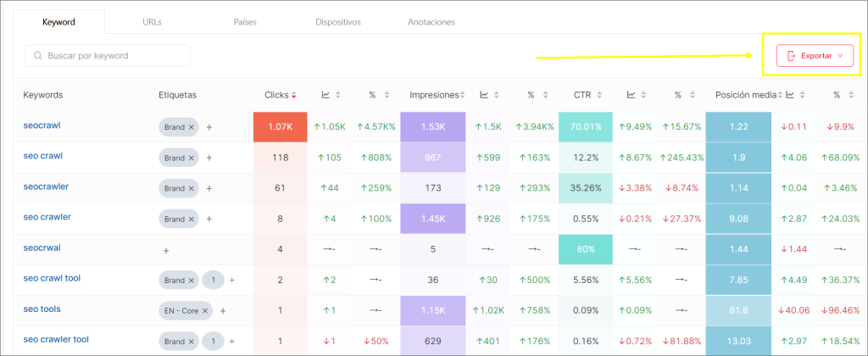Sort by CTR column
Image resolution: width=868 pixels, height=356 pixels.
tap(604, 95)
